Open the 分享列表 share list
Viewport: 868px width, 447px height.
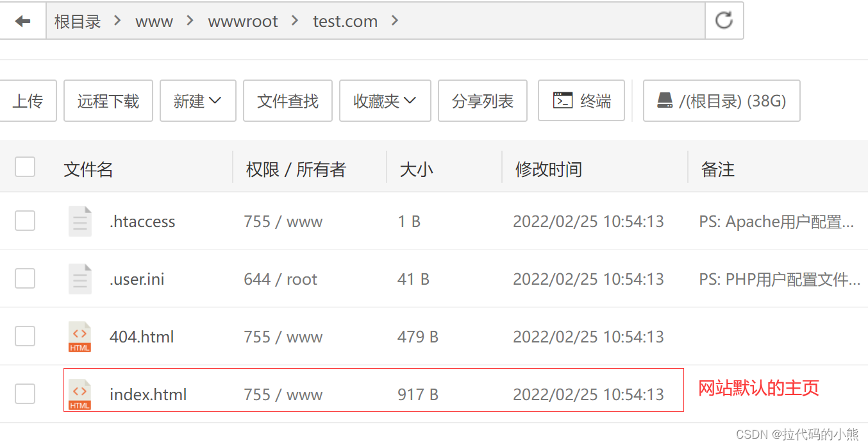pyautogui.click(x=482, y=100)
